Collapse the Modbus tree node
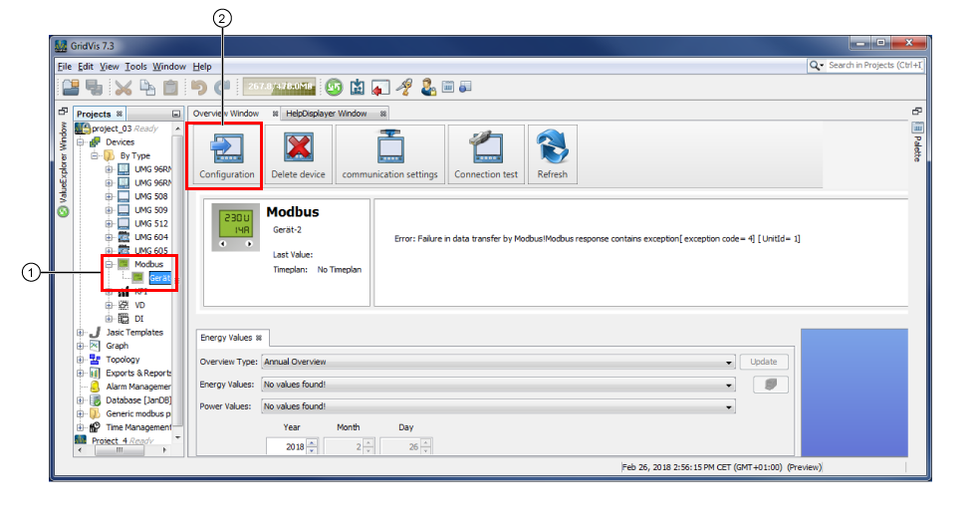 pos(109,265)
